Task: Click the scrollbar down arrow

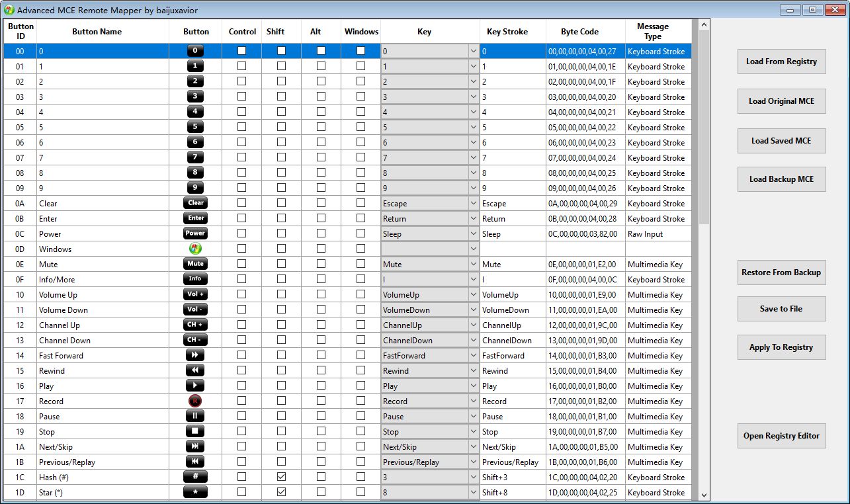Action: pos(704,495)
